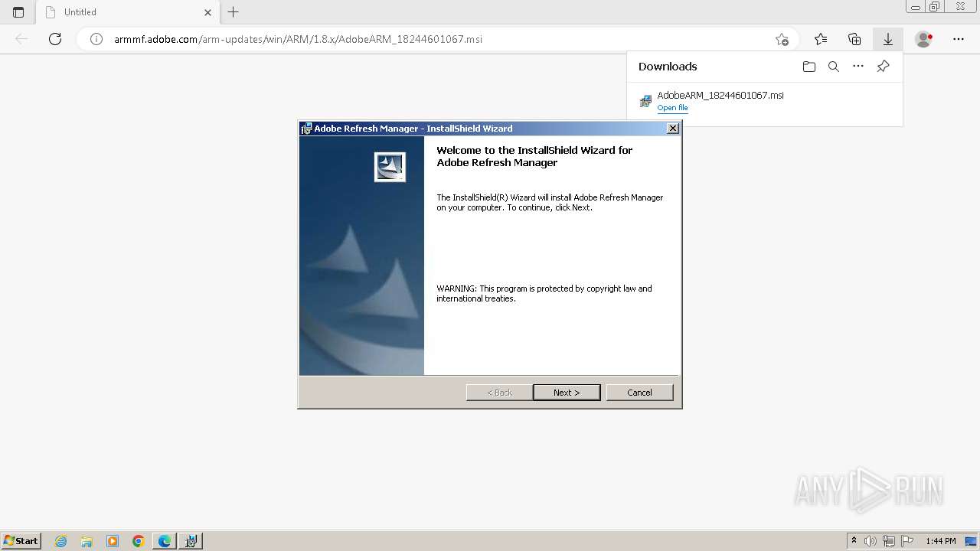Pin the Downloads panel
The image size is (980, 551).
[883, 67]
